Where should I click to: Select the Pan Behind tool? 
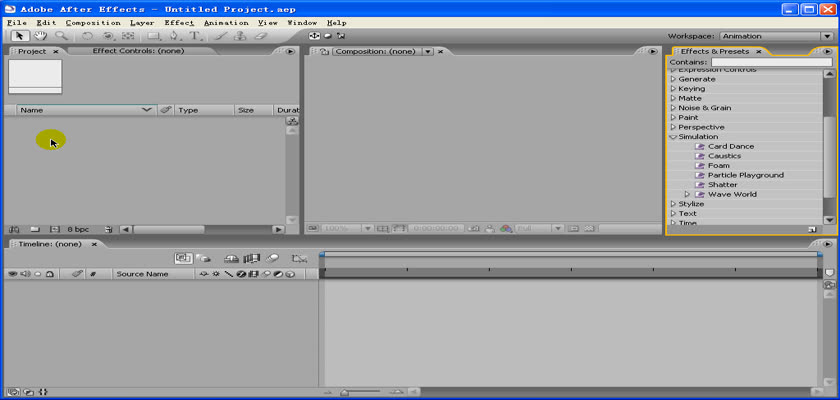[x=128, y=36]
